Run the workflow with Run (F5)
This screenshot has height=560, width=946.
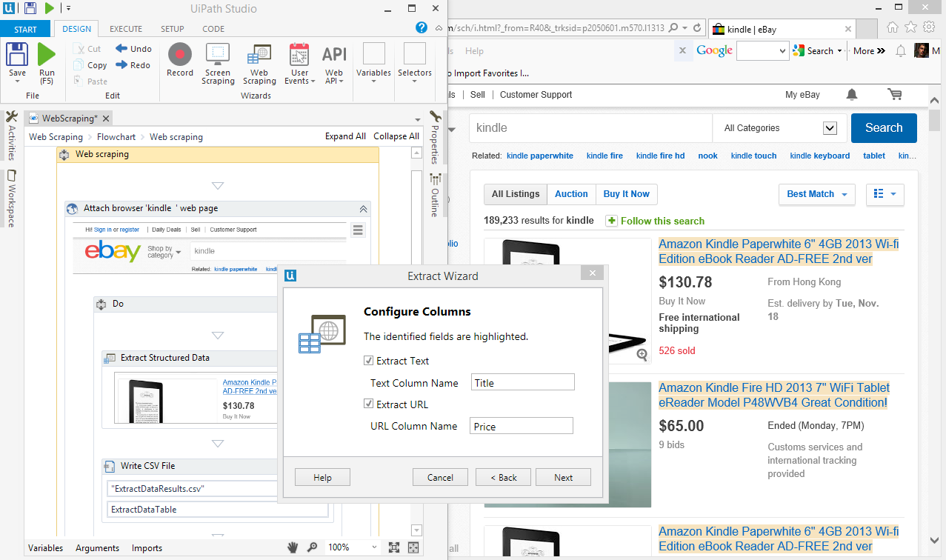pos(47,63)
